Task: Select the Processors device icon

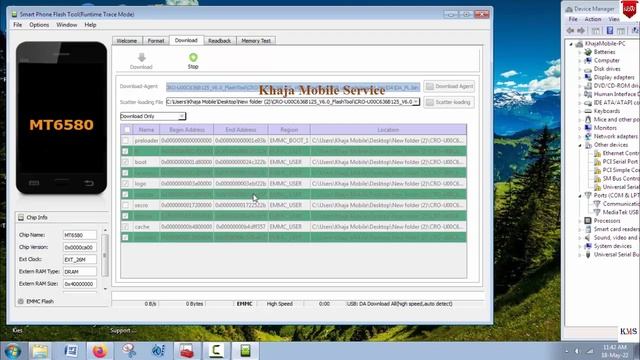Action: coord(588,220)
